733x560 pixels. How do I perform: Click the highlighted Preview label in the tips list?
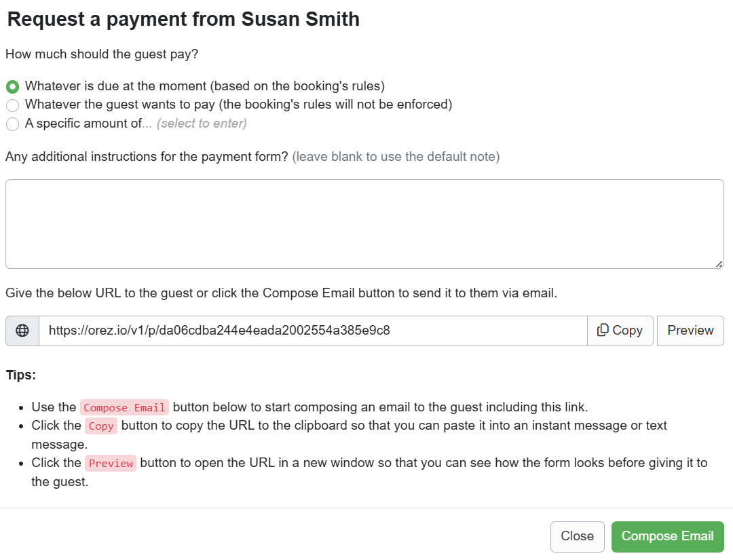[x=111, y=463]
